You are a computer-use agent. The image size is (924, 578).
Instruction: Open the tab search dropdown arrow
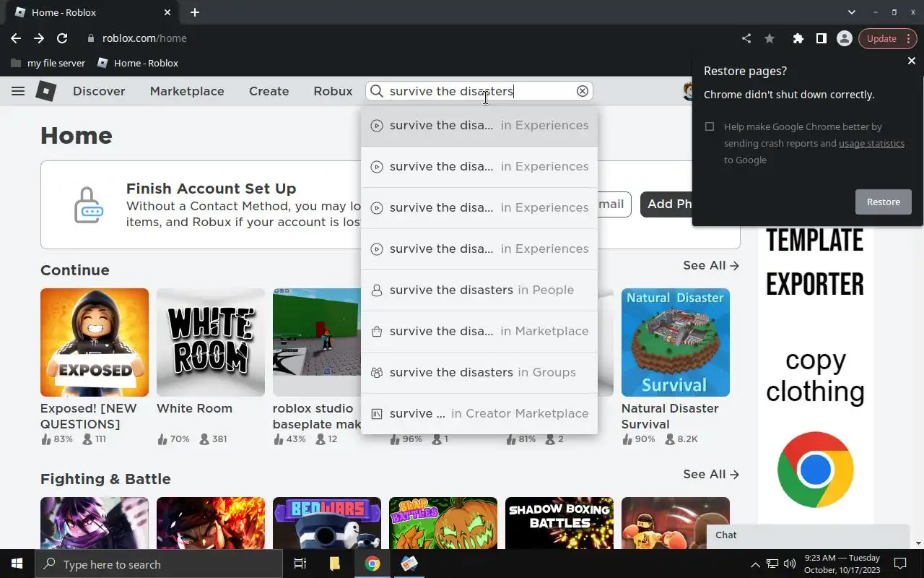[x=851, y=12]
